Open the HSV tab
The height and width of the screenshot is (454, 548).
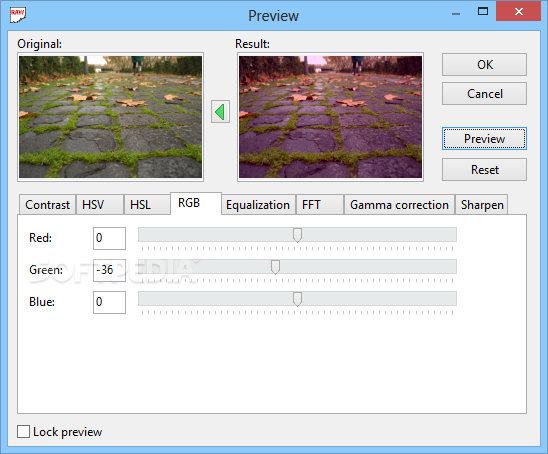point(100,205)
